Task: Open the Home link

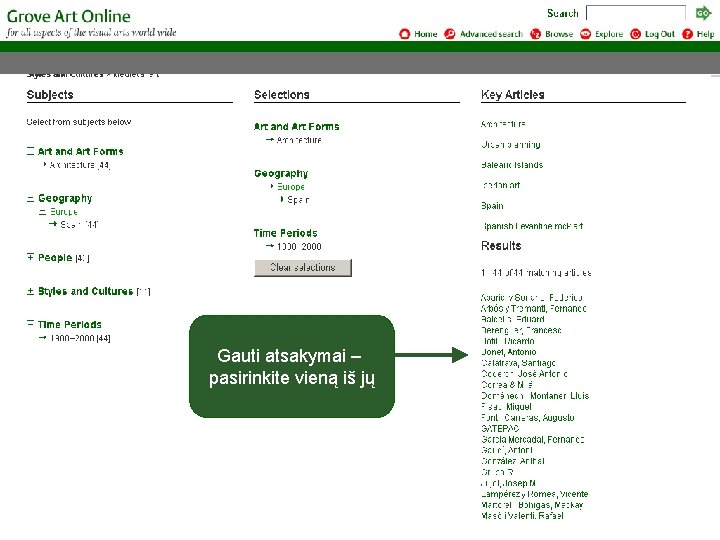Action: click(x=426, y=34)
